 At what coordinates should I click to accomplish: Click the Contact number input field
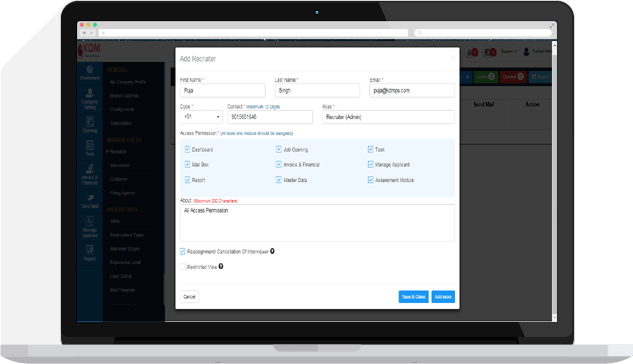[270, 117]
